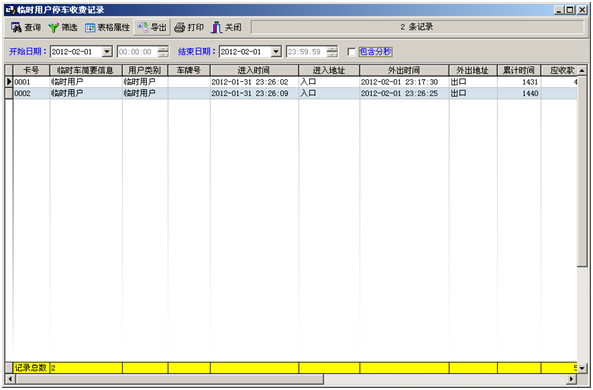Click the 筛选 filter funnel icon
This screenshot has width=593, height=390.
53,27
